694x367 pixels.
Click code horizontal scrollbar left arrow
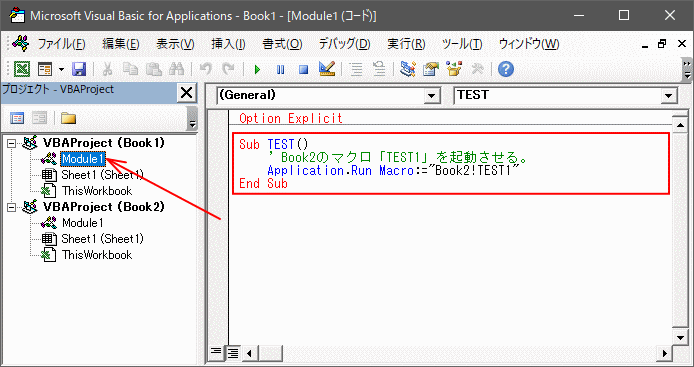pos(250,353)
